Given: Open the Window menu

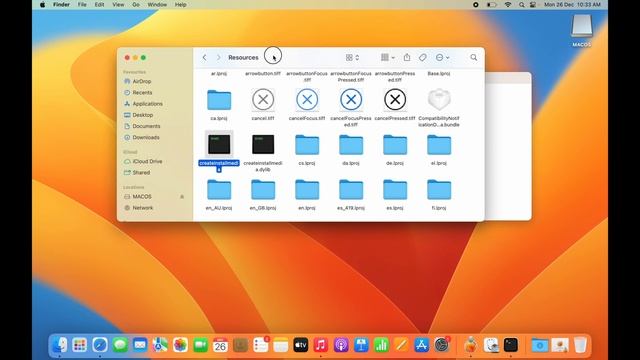Looking at the screenshot, I should click(157, 4).
